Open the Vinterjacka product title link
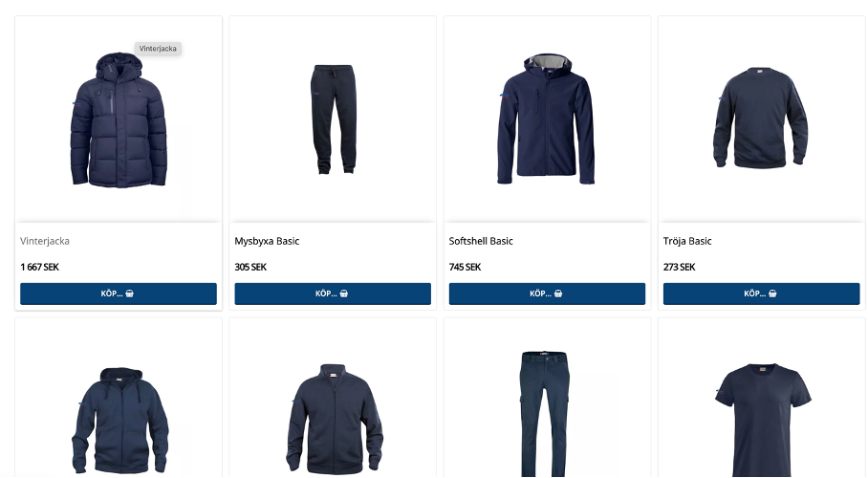 pyautogui.click(x=45, y=241)
